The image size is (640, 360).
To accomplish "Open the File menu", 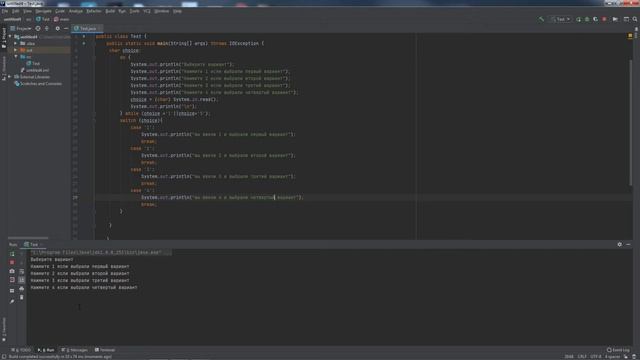I will [4, 11].
